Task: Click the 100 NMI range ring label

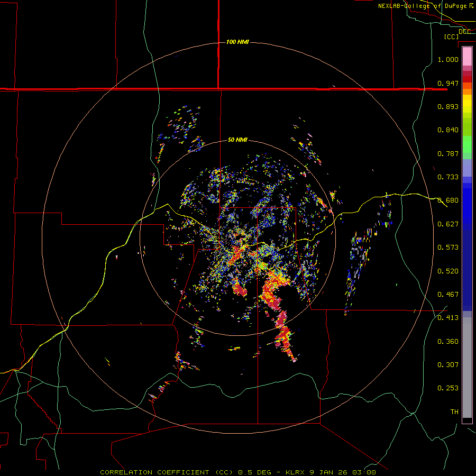Action: [237, 42]
